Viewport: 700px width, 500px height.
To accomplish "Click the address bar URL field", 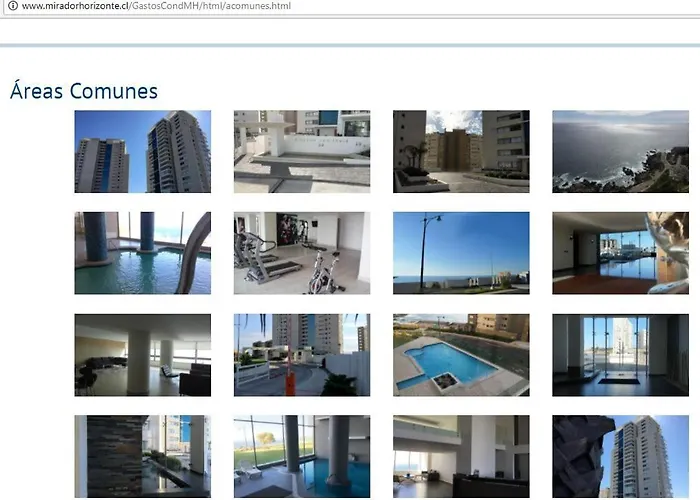I will [x=353, y=7].
